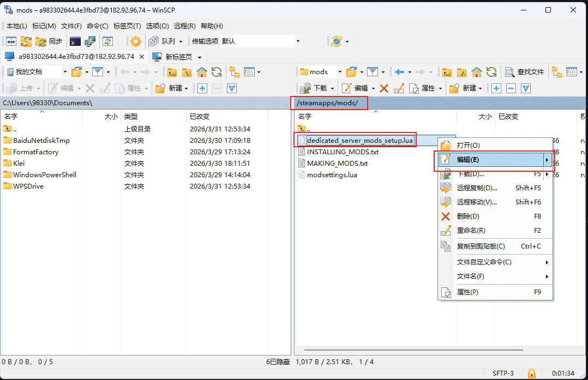Toggle the remote directory tree icon
Viewport: 588px width, 380px height.
[557, 72]
